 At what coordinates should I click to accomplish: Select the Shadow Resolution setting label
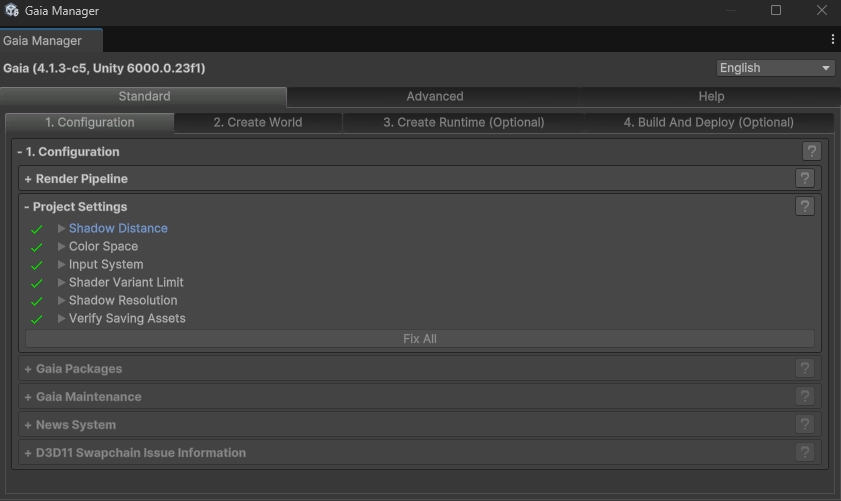(x=123, y=300)
